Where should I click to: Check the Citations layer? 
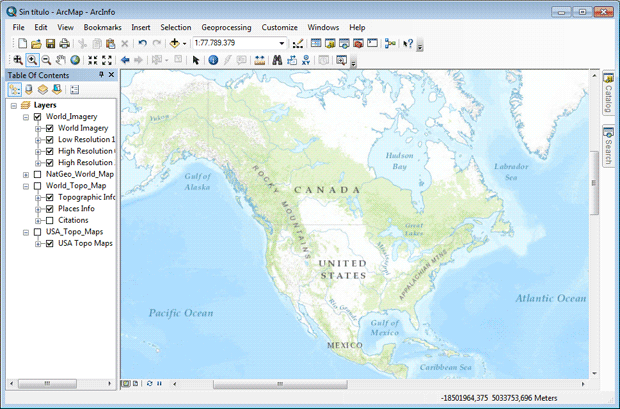click(x=50, y=220)
